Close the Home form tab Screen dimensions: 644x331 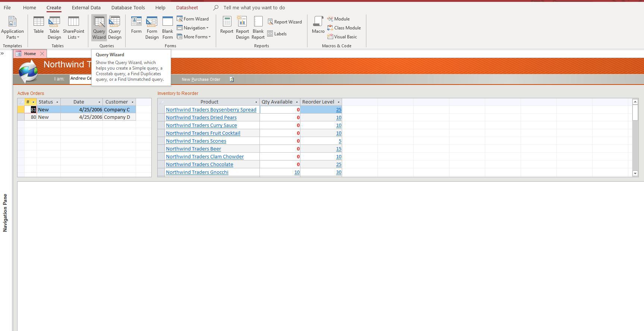[42, 54]
